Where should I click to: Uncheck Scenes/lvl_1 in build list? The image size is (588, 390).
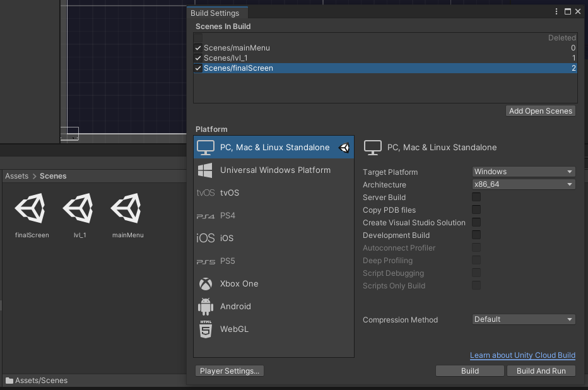pos(198,58)
